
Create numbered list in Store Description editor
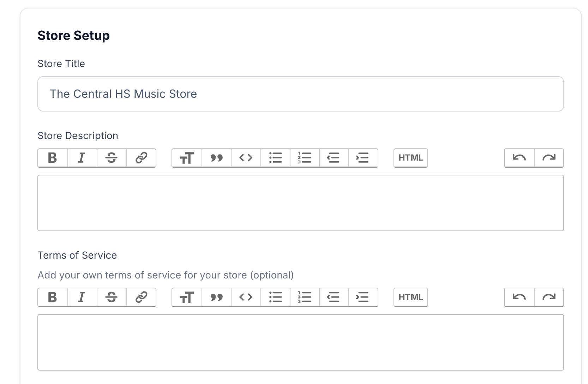point(305,158)
